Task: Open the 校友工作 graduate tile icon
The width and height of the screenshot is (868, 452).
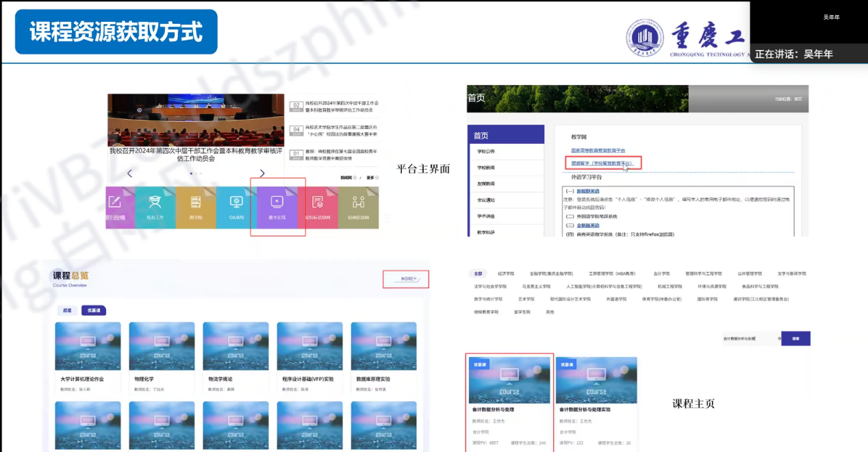Action: click(155, 207)
